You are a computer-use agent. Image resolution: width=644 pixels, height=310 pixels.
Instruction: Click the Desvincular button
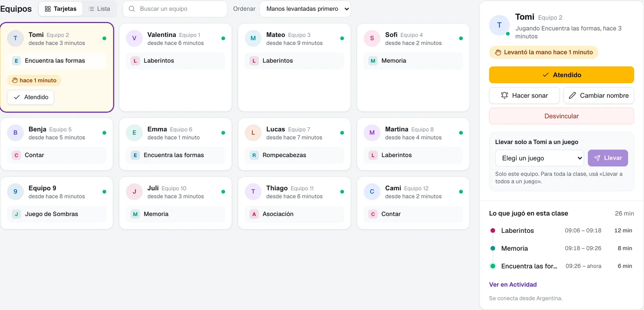[561, 116]
